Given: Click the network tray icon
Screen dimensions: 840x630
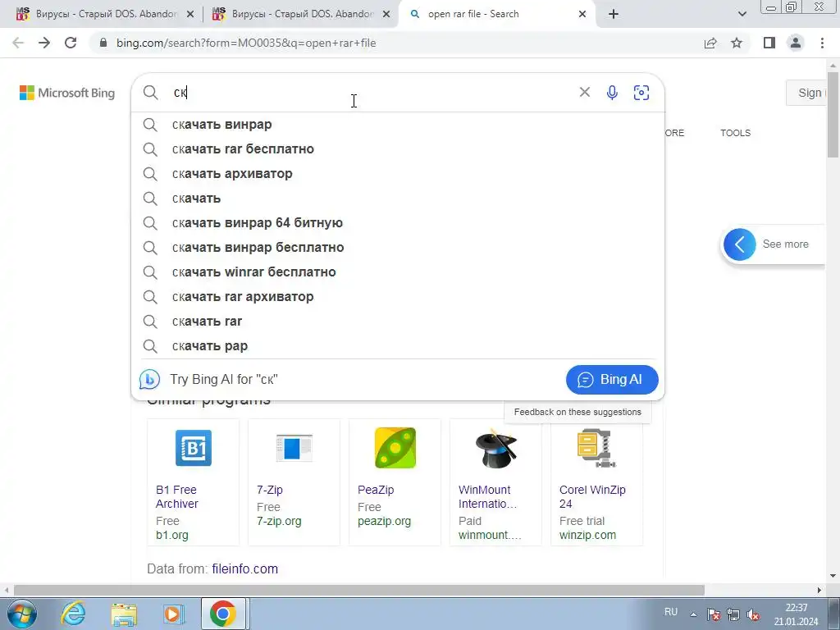Looking at the screenshot, I should pyautogui.click(x=733, y=615).
